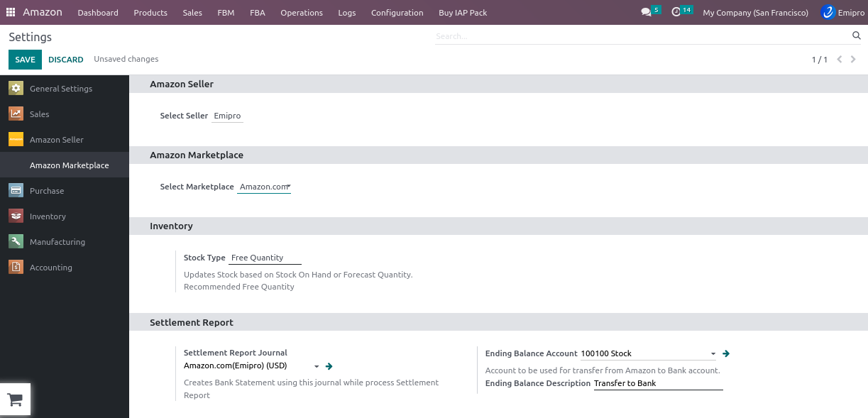Viewport: 868px width, 418px height.
Task: Discard the unsaved changes
Action: coord(66,60)
